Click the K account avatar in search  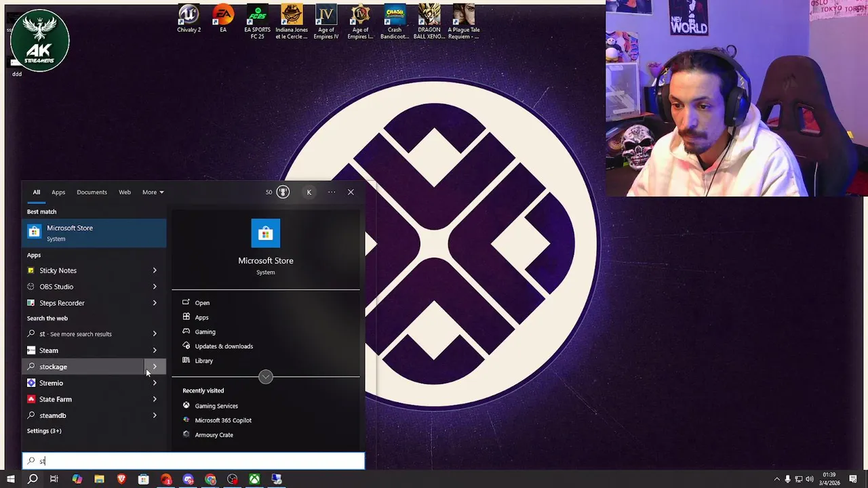click(x=309, y=192)
